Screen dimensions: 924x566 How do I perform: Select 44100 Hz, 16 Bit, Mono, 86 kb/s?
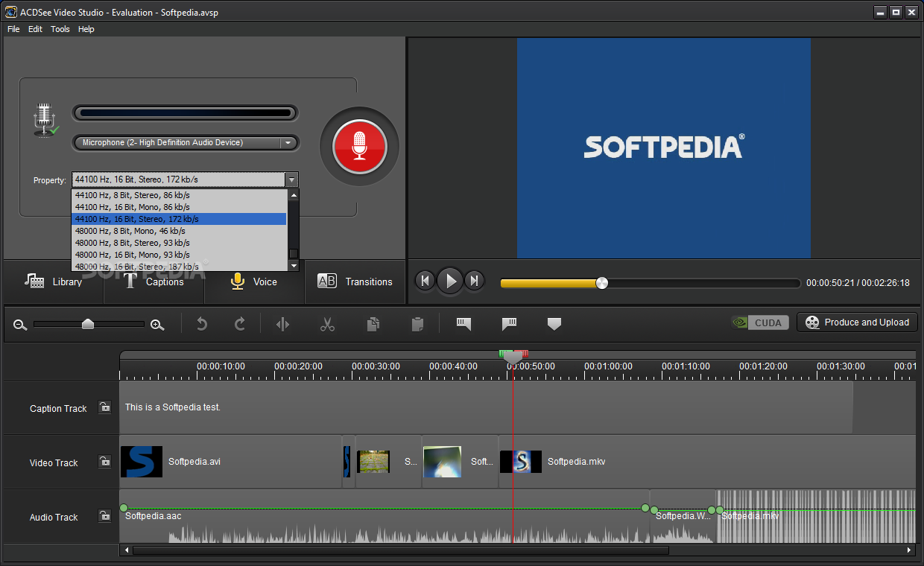tap(179, 207)
